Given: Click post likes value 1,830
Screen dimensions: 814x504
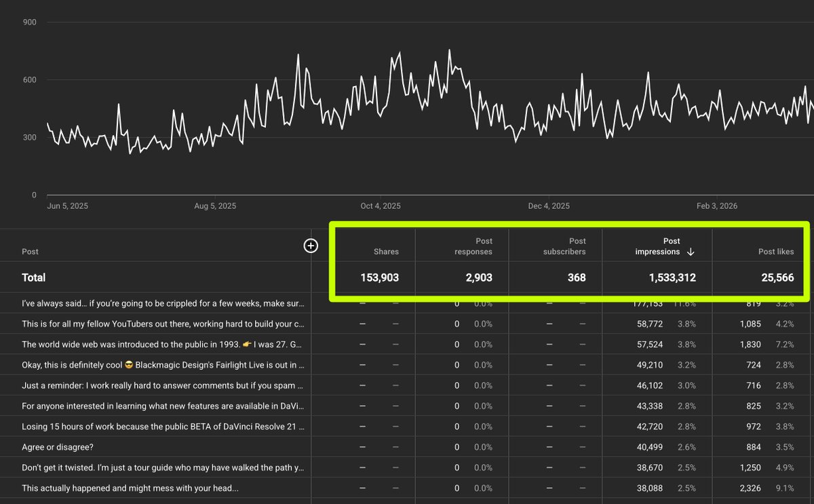Looking at the screenshot, I should [x=750, y=345].
